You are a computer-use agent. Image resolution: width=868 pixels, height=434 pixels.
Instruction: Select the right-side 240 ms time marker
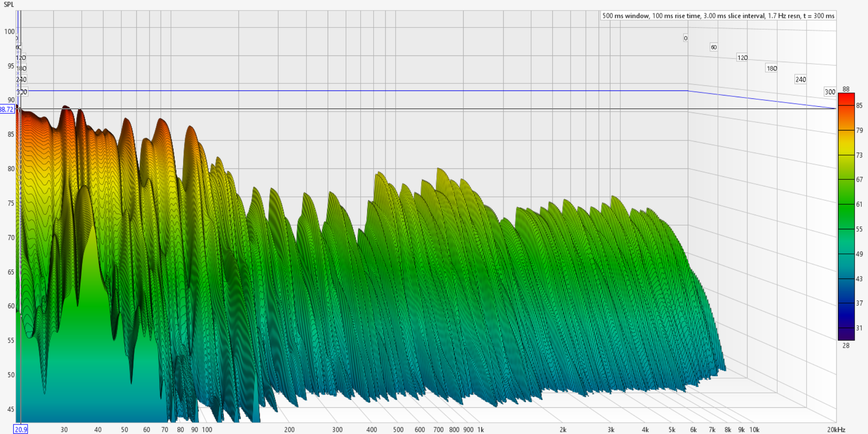coord(800,80)
